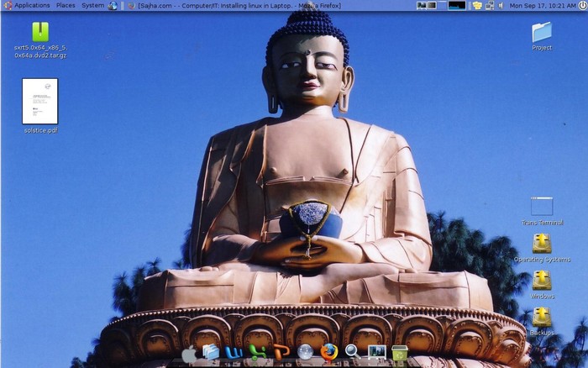588x368 pixels.
Task: Click the date and time clock
Action: [543, 5]
